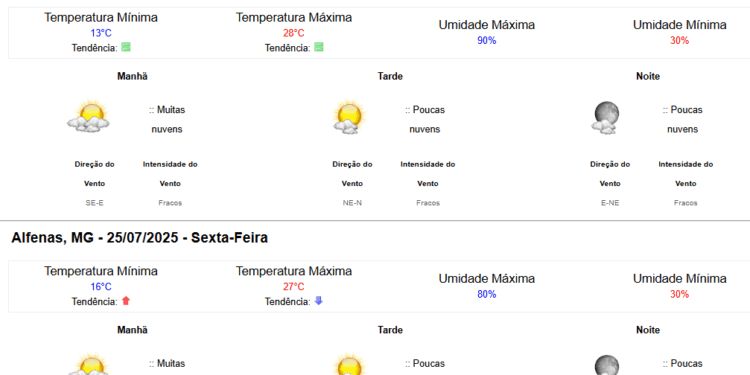Select the Alfenas, MG 25/07/2025 Sexta-Feira heading
The image size is (750, 375).
tap(139, 238)
